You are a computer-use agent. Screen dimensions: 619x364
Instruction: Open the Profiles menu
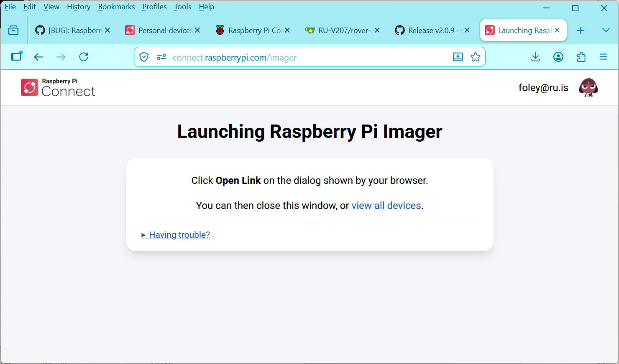[154, 7]
